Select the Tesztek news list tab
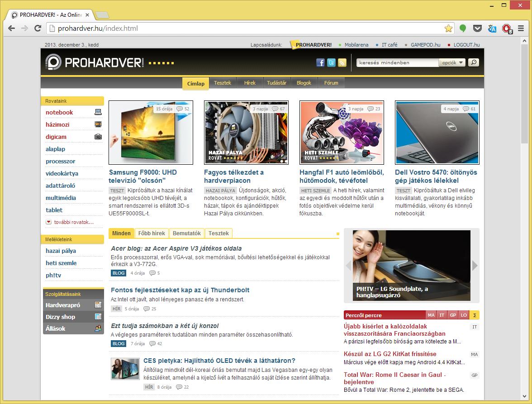 218,233
